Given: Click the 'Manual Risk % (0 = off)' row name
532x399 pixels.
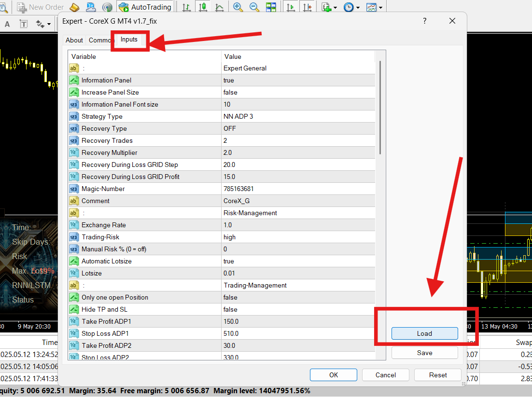Looking at the screenshot, I should click(x=113, y=249).
